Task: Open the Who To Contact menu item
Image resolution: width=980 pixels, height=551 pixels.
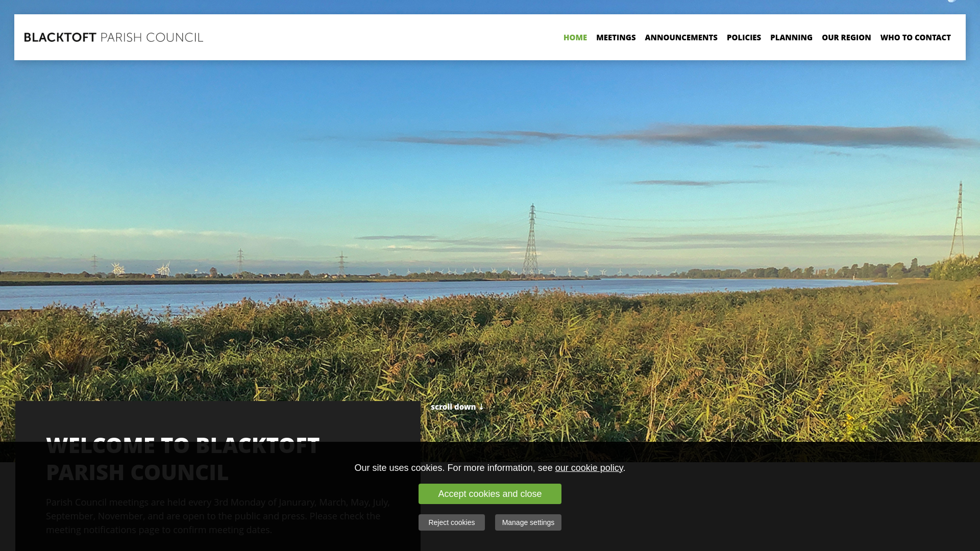Action: pos(915,37)
